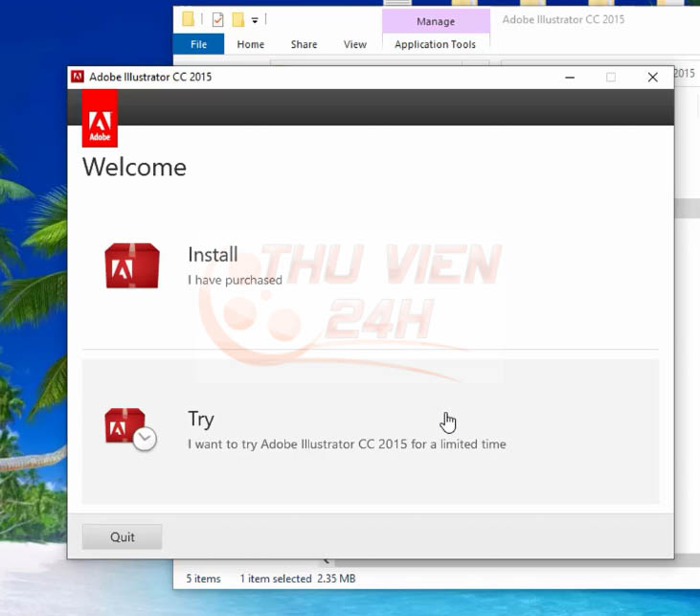Viewport: 700px width, 616px height.
Task: Choose the Install option "I have purchased"
Action: click(370, 266)
